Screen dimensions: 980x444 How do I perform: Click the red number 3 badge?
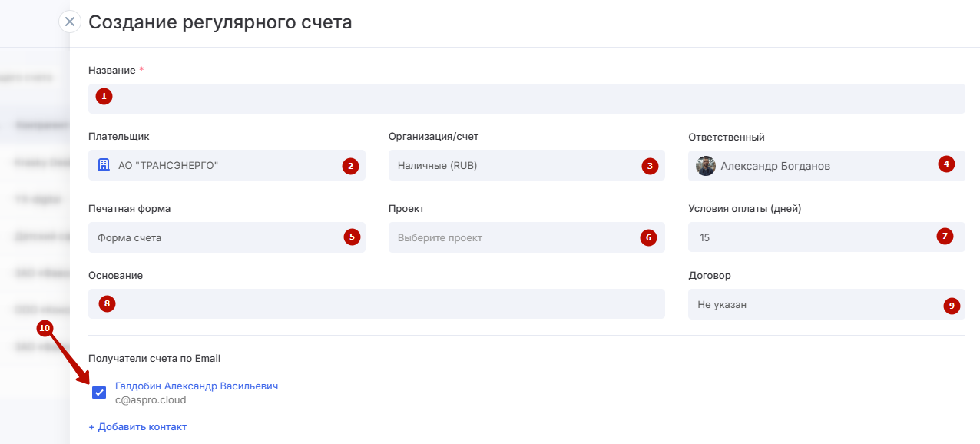coord(650,165)
